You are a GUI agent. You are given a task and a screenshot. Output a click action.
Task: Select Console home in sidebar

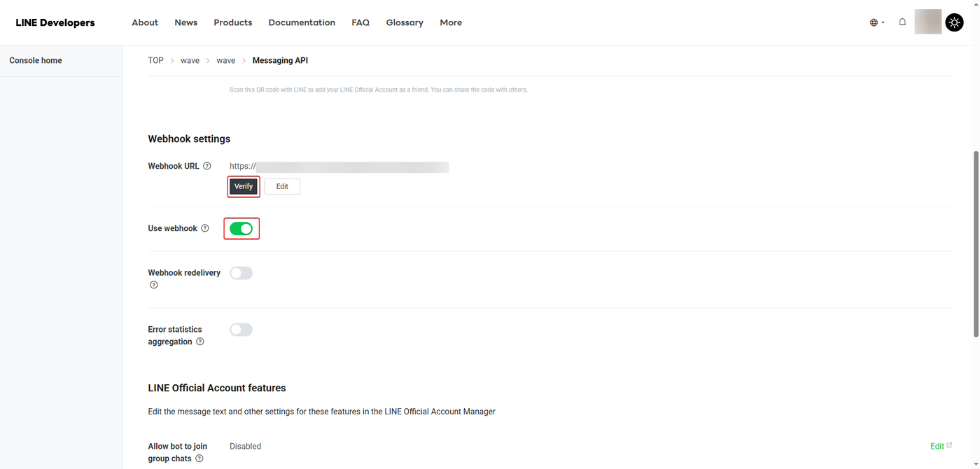pos(36,60)
